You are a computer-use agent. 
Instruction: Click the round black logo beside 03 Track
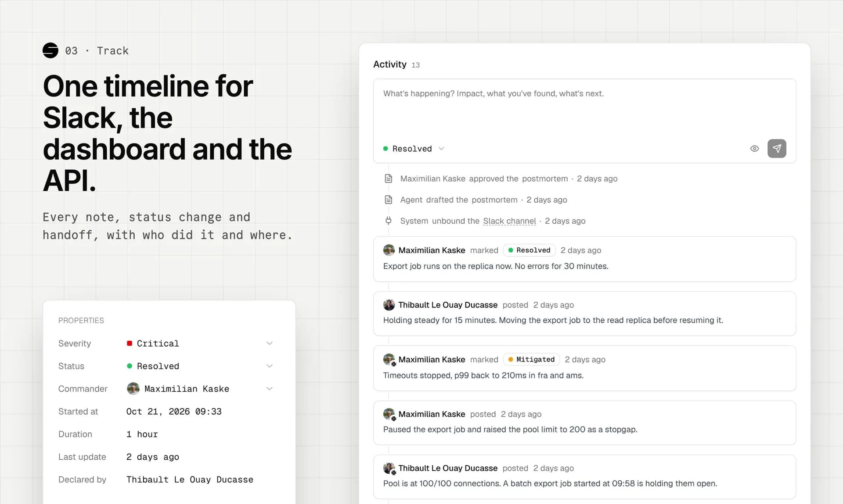(50, 50)
